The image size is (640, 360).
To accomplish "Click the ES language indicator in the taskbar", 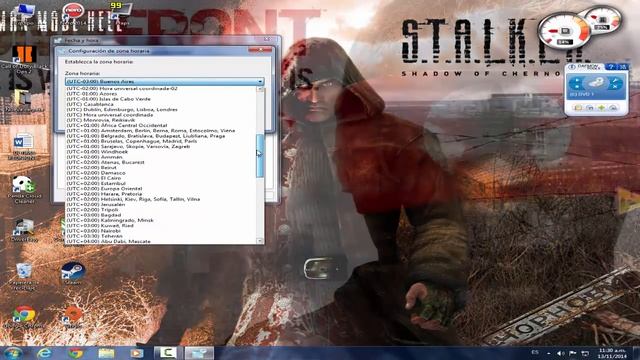I will tap(535, 352).
